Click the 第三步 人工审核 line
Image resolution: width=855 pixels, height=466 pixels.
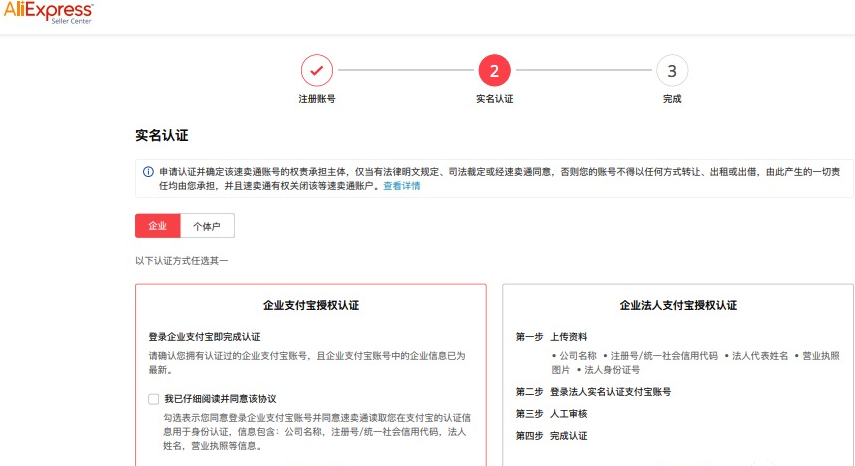[x=551, y=414]
